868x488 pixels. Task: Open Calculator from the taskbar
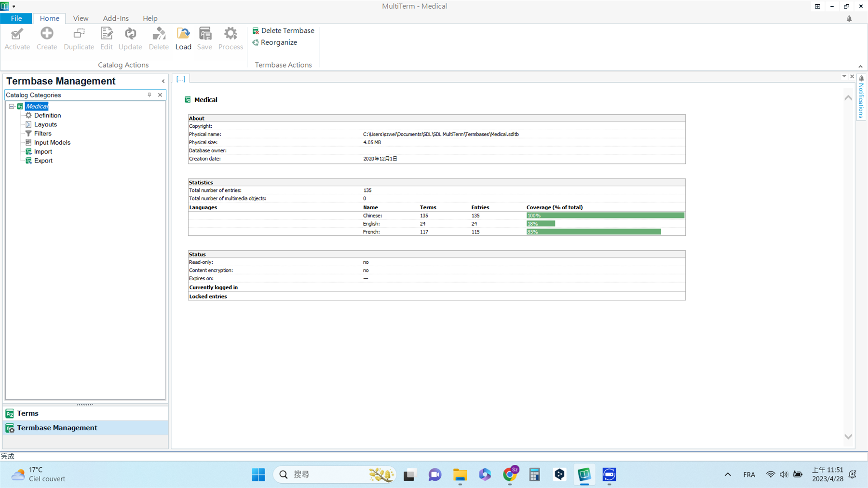point(534,475)
